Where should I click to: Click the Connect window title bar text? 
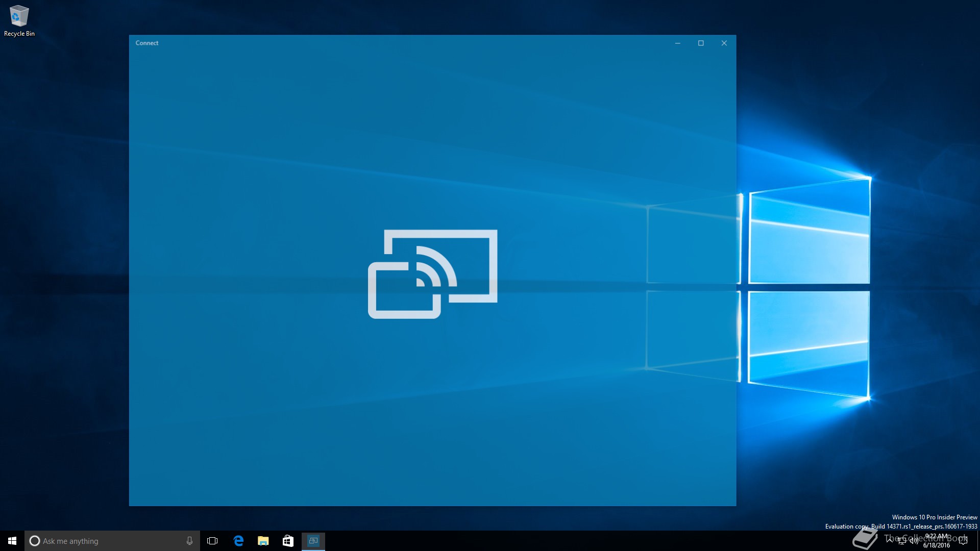(x=147, y=43)
